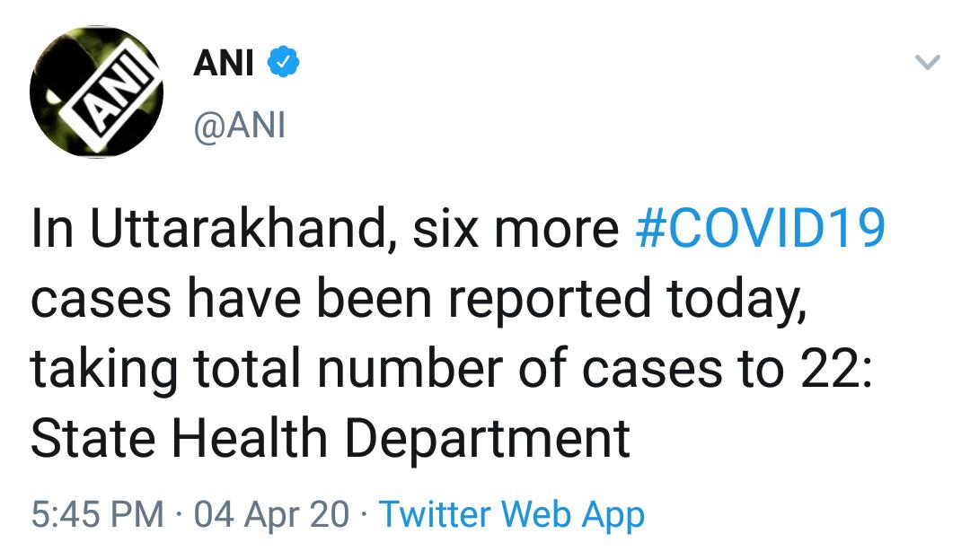Open the ANI profile picture
This screenshot has height=560, width=970.
point(96,92)
